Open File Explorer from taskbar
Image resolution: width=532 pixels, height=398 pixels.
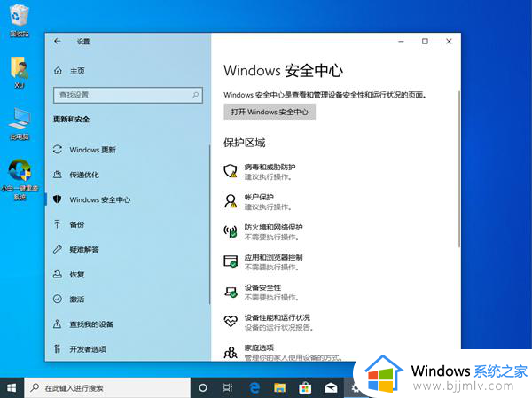click(x=279, y=388)
